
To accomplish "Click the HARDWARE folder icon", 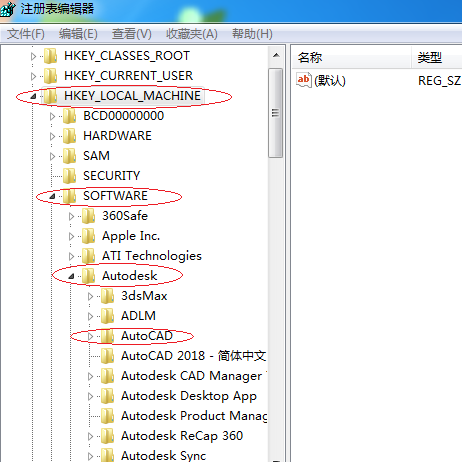I will (x=70, y=136).
